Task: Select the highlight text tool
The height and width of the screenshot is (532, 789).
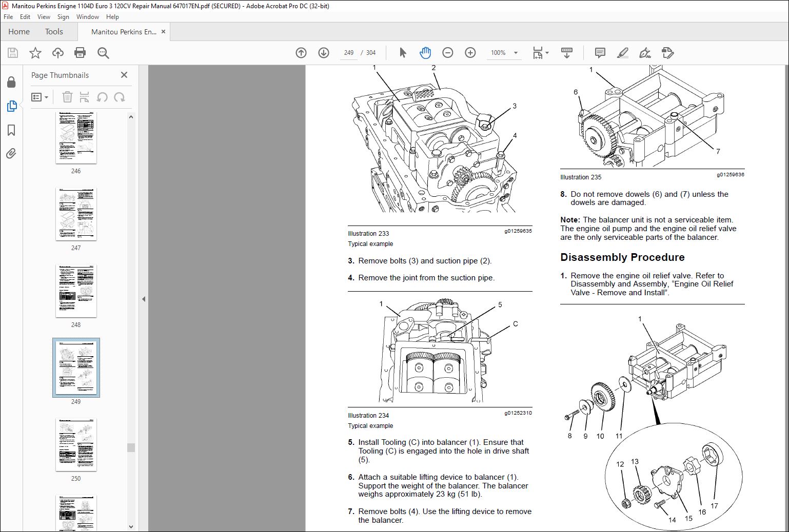Action: 623,53
